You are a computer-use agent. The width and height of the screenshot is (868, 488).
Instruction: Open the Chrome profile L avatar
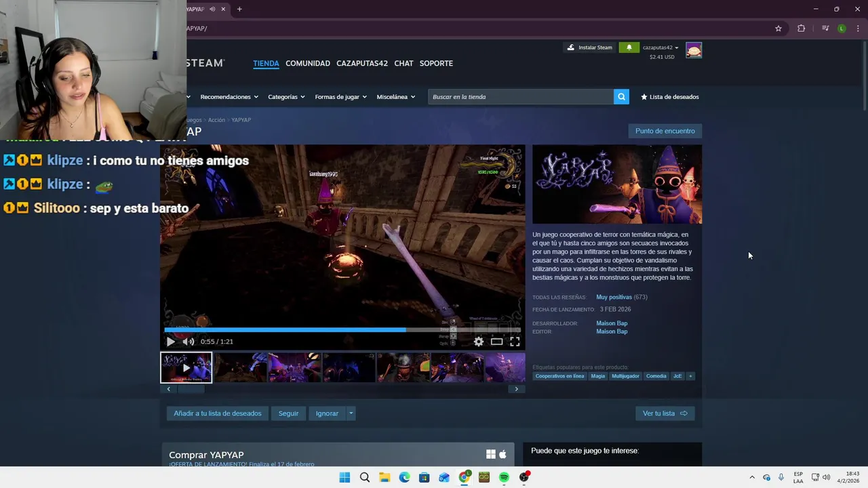(842, 28)
